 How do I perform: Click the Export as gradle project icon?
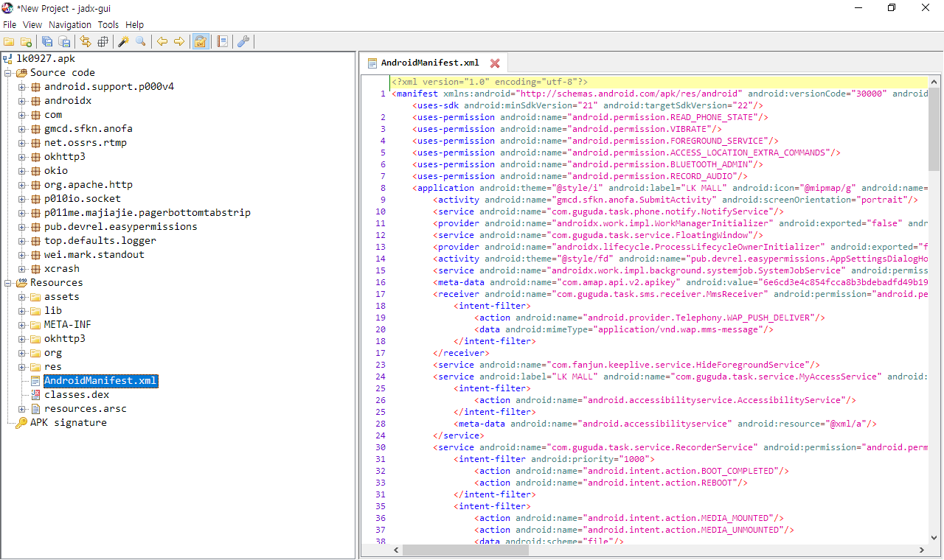pyautogui.click(x=64, y=42)
